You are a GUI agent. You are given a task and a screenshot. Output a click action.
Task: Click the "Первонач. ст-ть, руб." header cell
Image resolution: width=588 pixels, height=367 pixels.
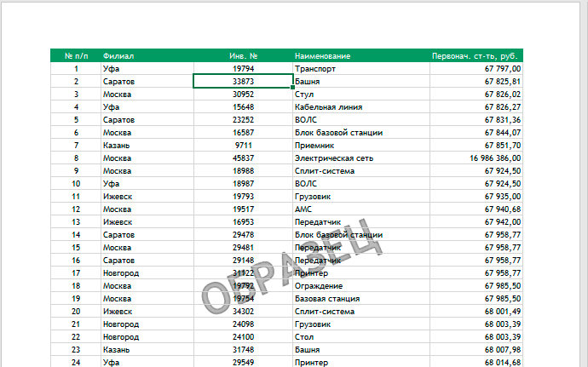476,56
